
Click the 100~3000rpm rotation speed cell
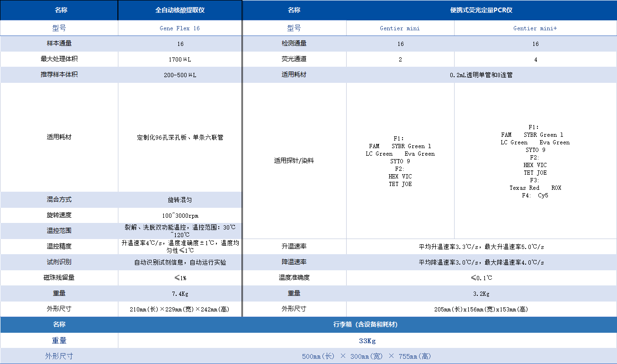(179, 215)
